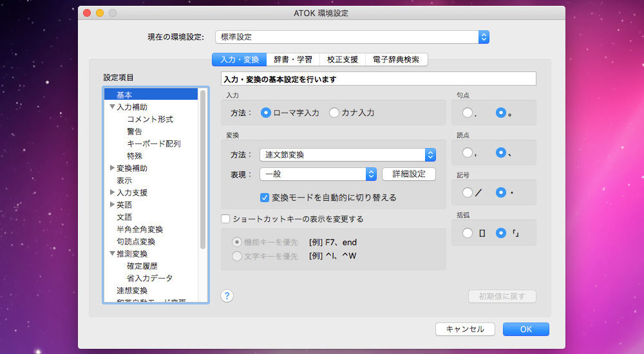Screen dimensions: 644x354
Task: Collapse the 入力補助 tree node
Action: tap(112, 107)
